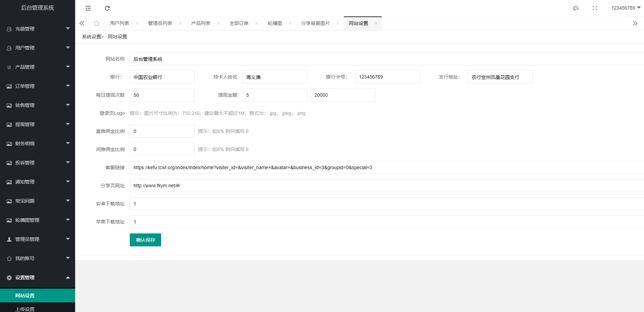The image size is (644, 312).
Task: Expand the 充值管理 sidebar menu
Action: point(38,29)
